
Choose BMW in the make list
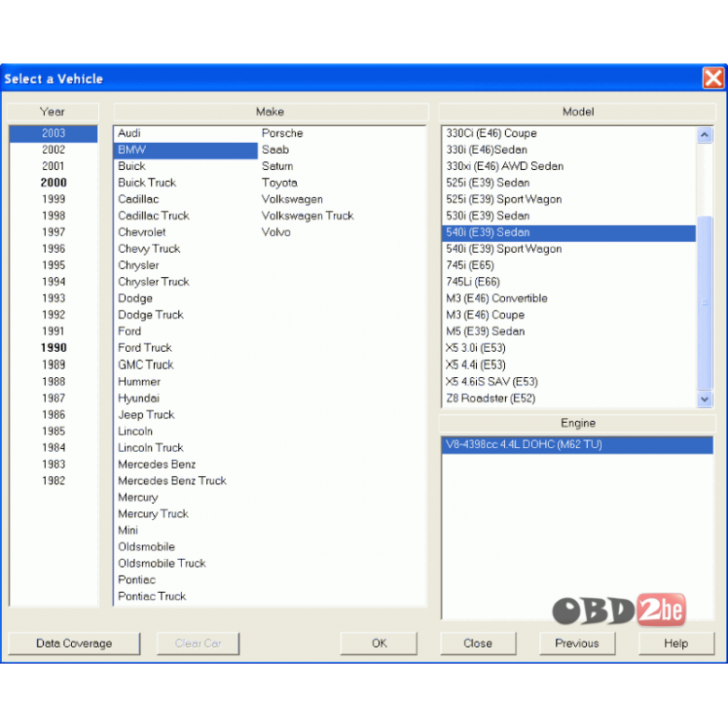click(x=186, y=149)
